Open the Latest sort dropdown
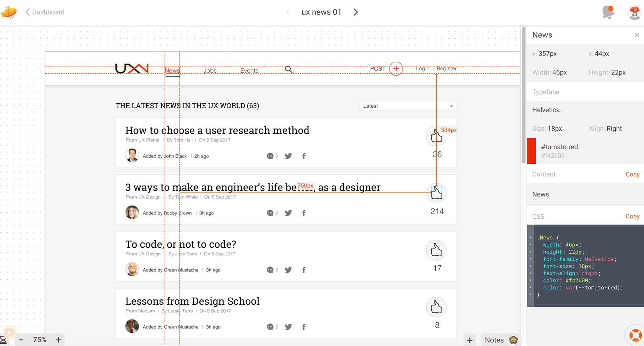Image resolution: width=644 pixels, height=346 pixels. (408, 106)
